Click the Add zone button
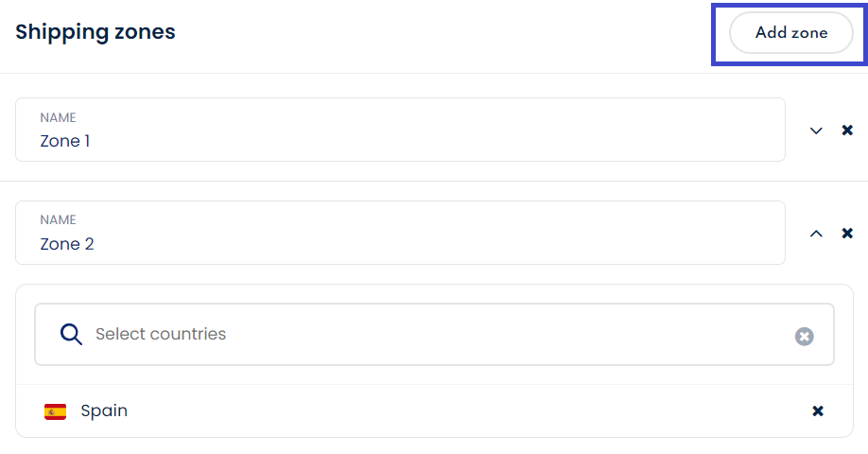Screen dimensions: 868x454 [790, 33]
